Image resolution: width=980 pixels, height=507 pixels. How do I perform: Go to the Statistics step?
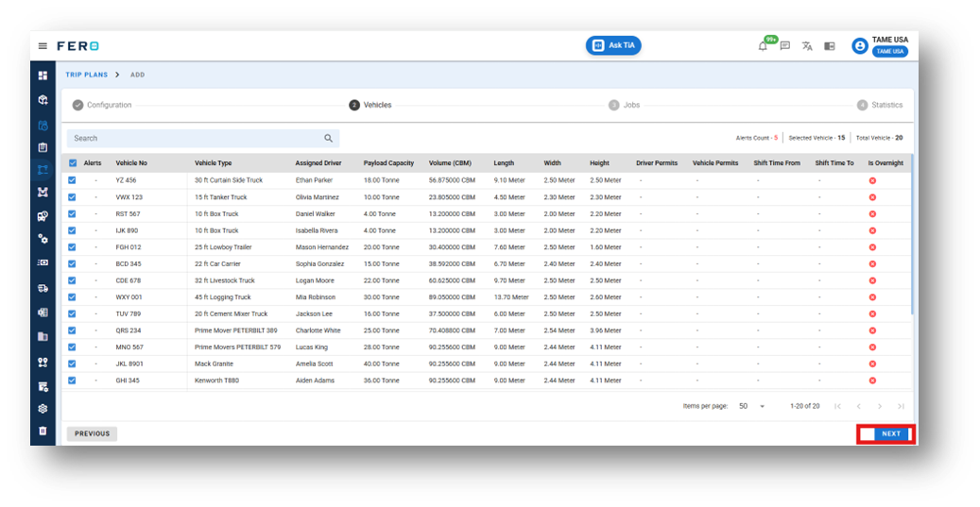click(880, 105)
